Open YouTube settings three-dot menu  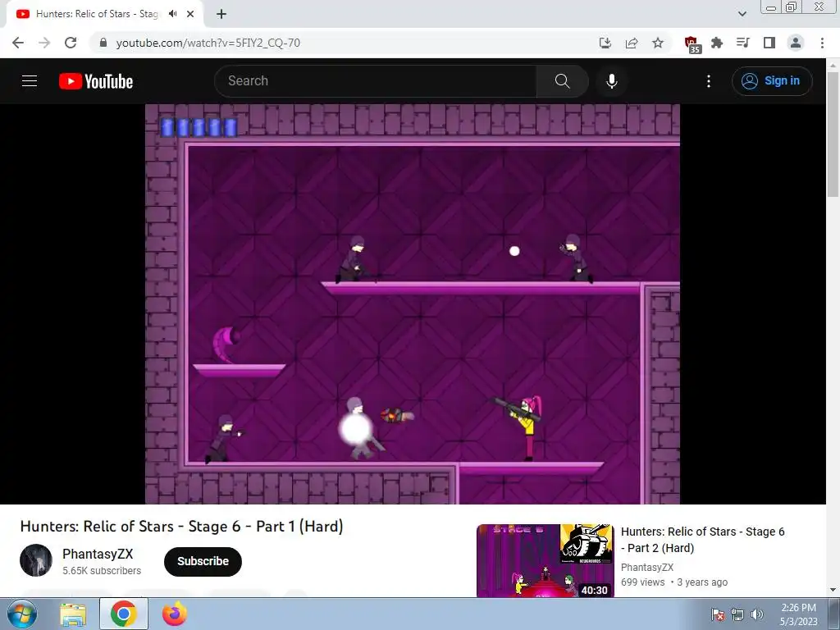(709, 81)
